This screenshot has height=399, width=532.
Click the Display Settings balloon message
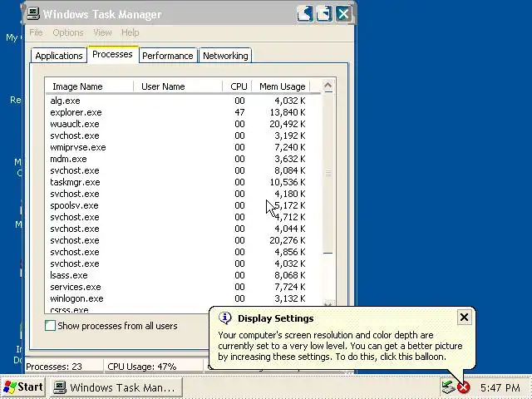click(340, 346)
